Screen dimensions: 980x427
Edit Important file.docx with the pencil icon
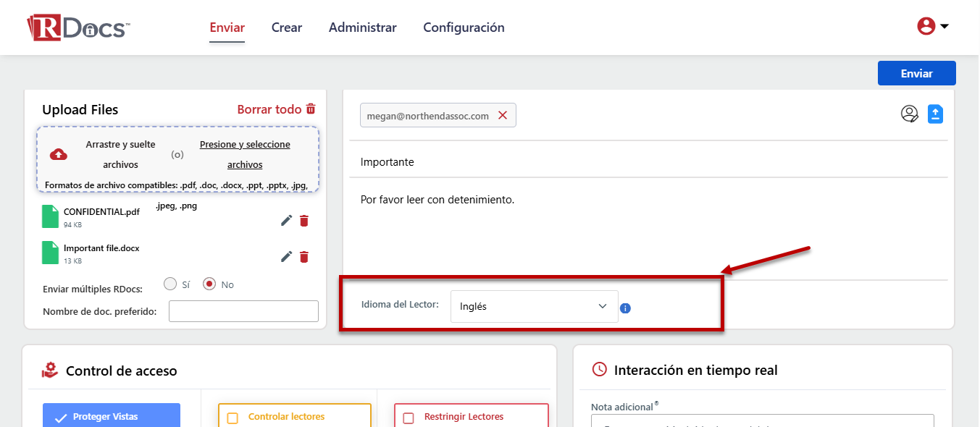tap(287, 256)
